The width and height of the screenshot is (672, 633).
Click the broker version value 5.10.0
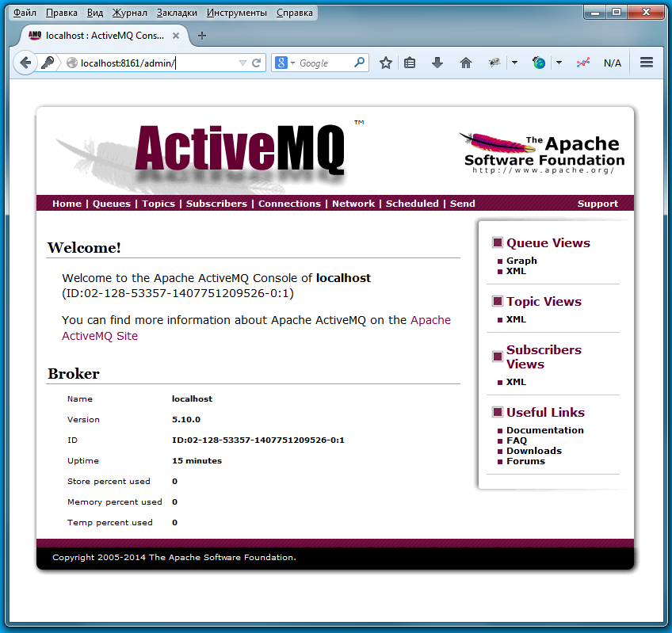[x=186, y=420]
